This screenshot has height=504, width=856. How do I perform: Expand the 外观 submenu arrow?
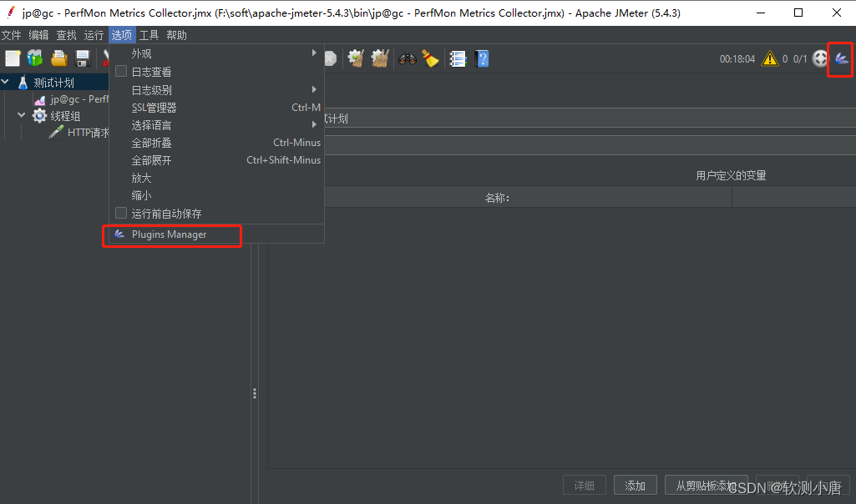pyautogui.click(x=314, y=53)
